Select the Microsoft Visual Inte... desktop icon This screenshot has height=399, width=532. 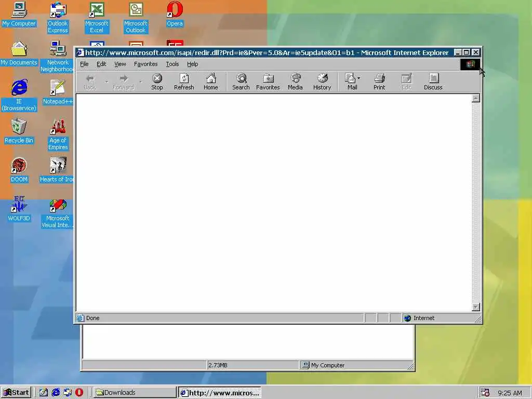58,214
